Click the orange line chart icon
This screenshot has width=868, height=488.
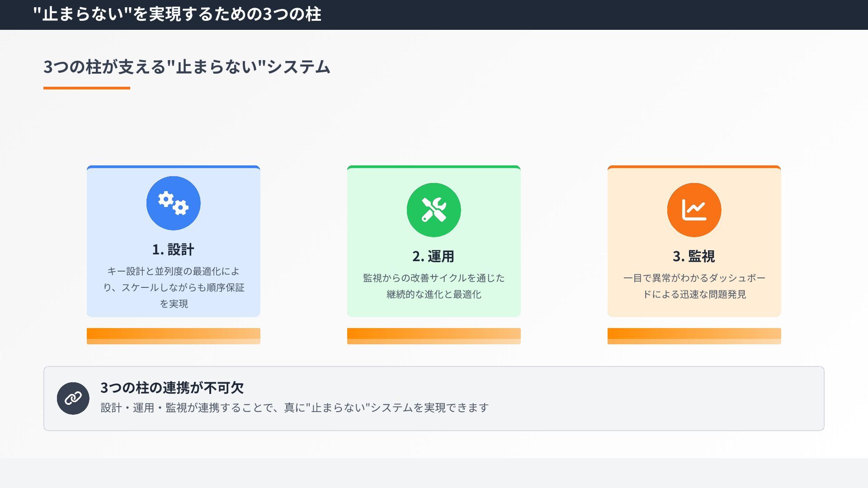click(x=694, y=210)
